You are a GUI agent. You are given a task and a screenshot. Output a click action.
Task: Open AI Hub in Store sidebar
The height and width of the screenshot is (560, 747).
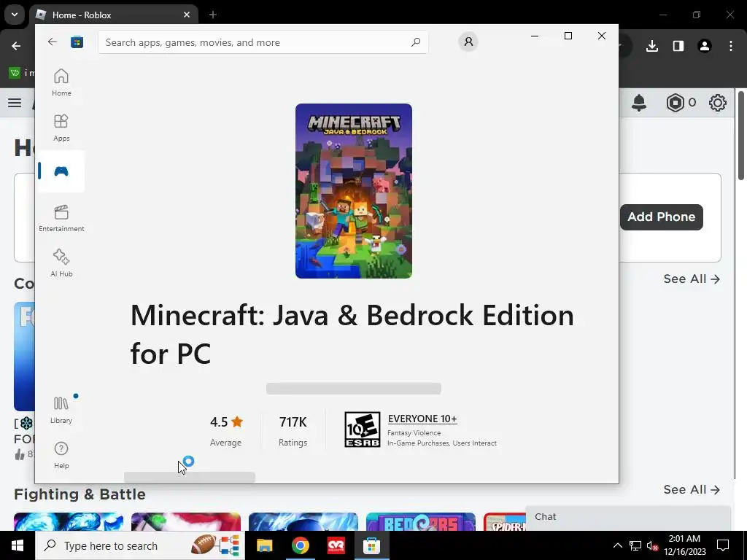click(61, 262)
